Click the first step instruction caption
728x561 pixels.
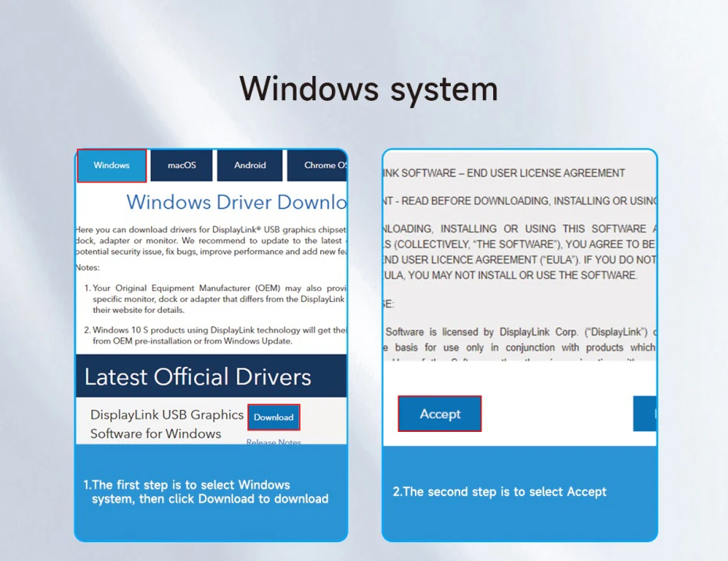coord(206,491)
